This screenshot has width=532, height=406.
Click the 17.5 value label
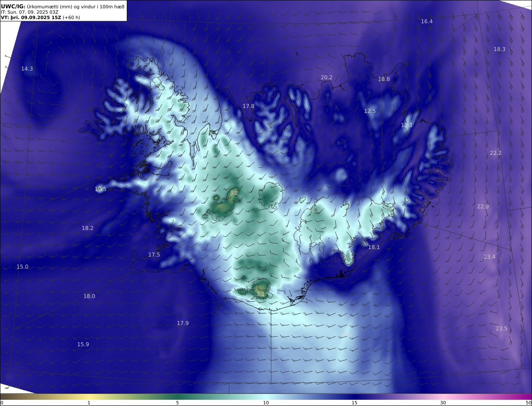click(x=154, y=254)
